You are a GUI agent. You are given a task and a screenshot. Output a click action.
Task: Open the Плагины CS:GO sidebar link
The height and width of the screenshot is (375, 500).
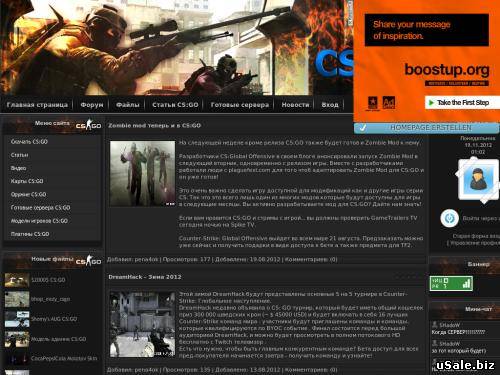(30, 234)
